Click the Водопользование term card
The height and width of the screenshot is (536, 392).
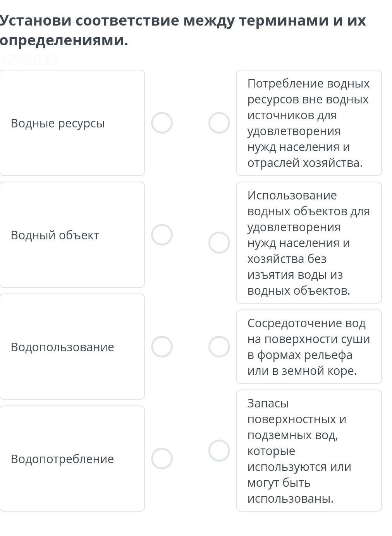point(72,347)
